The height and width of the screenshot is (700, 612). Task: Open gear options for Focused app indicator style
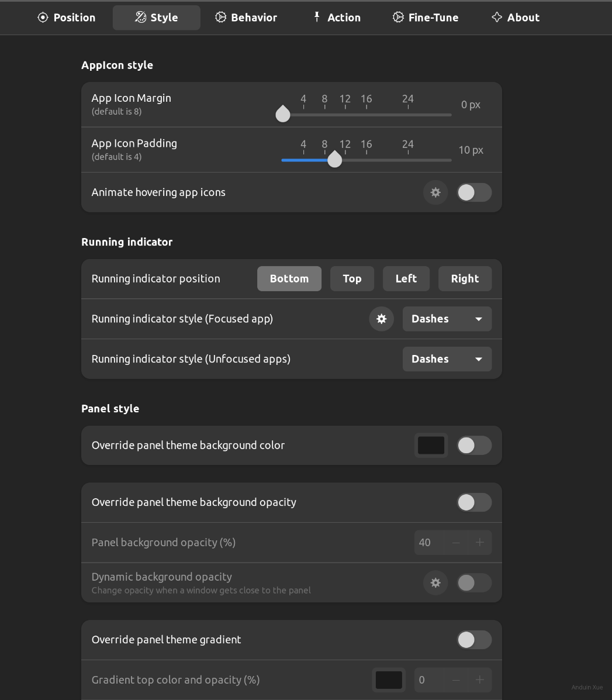381,319
